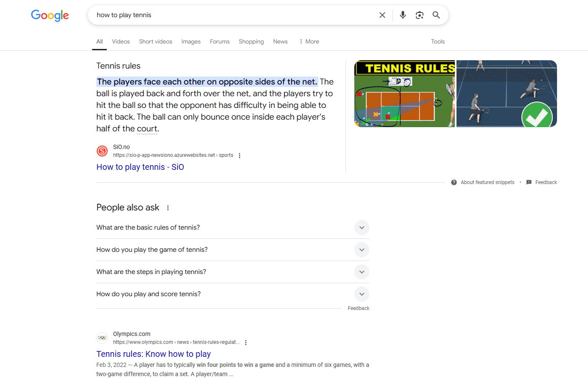Start voice search with microphone icon
The width and height of the screenshot is (588, 379).
[403, 15]
